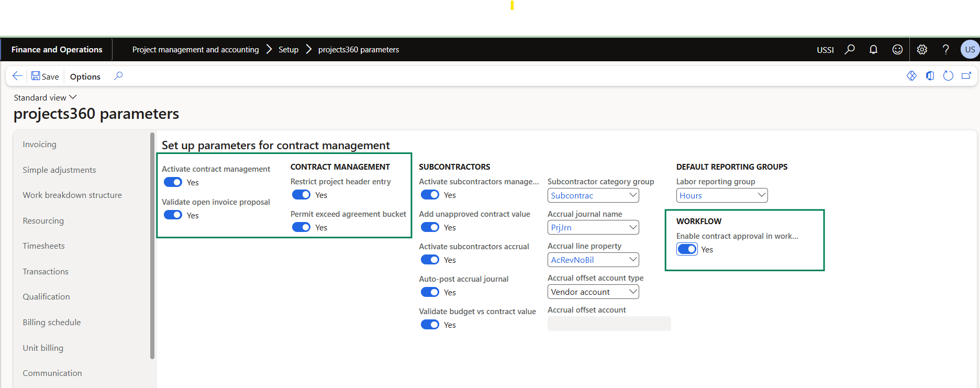
Task: Disable Permit exceed agreement bucket toggle
Action: coord(301,227)
